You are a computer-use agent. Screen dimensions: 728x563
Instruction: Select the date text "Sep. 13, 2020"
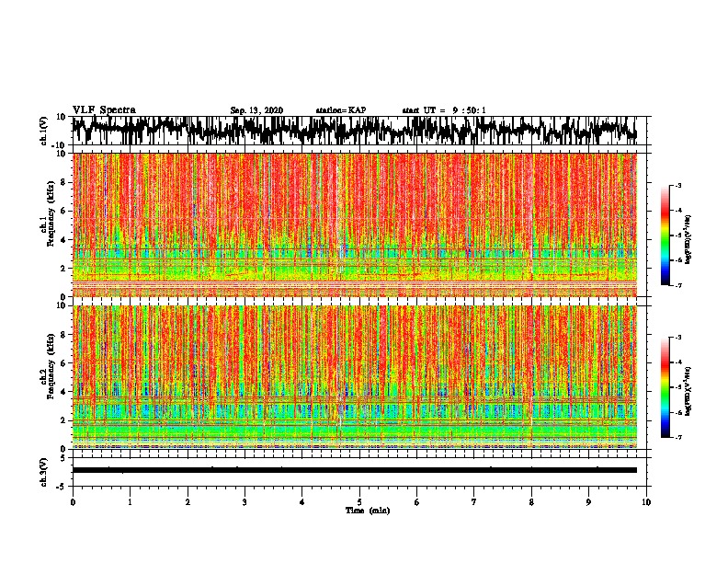256,110
